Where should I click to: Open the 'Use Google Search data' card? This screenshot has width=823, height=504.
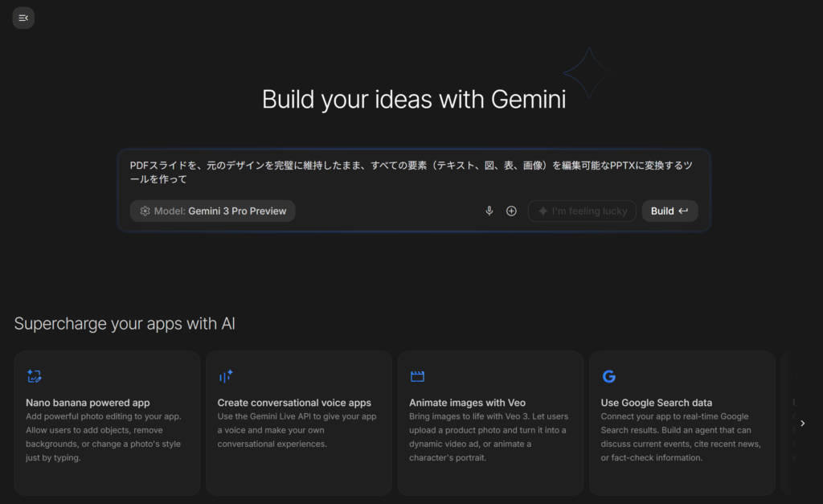click(682, 422)
